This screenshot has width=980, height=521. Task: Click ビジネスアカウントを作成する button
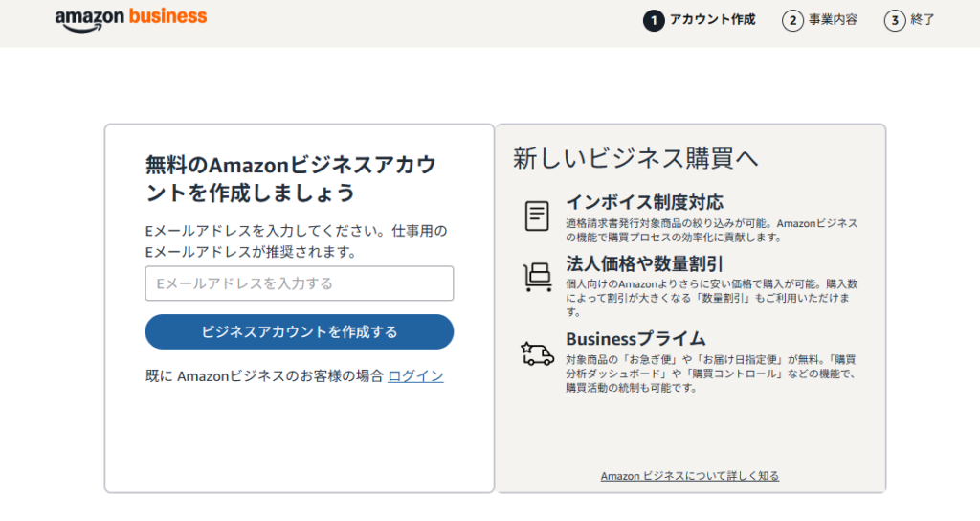[300, 331]
